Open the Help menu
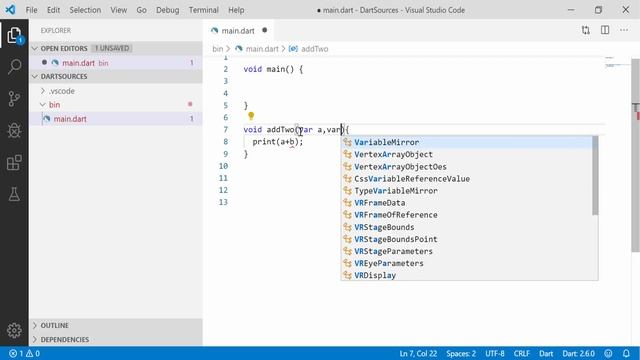Image resolution: width=640 pixels, height=360 pixels. 236,10
